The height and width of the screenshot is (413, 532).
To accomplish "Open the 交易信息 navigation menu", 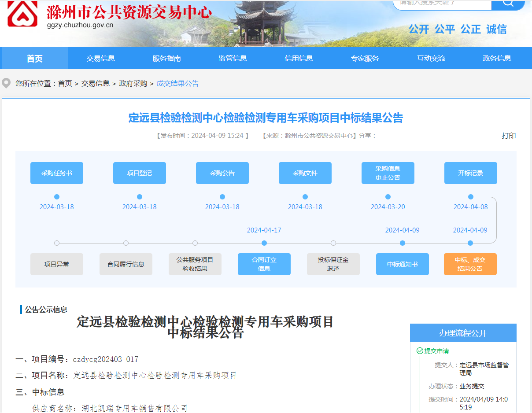I will coord(100,58).
